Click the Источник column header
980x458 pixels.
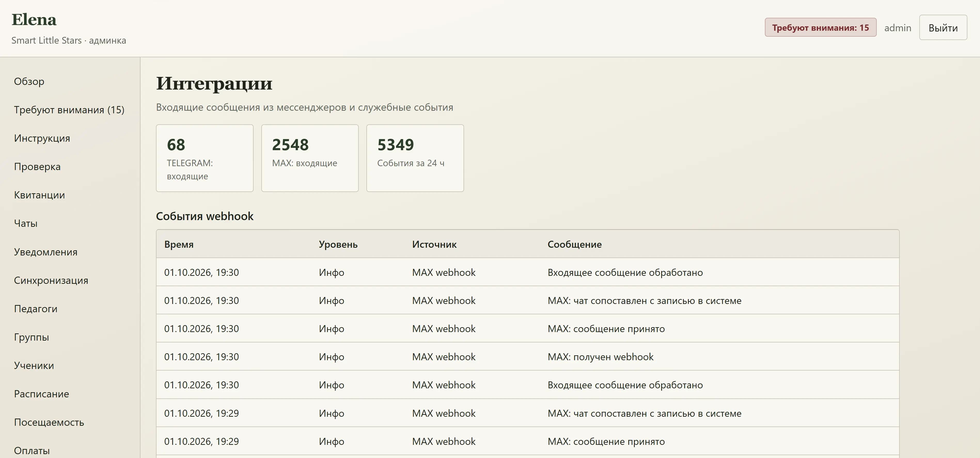(x=434, y=244)
